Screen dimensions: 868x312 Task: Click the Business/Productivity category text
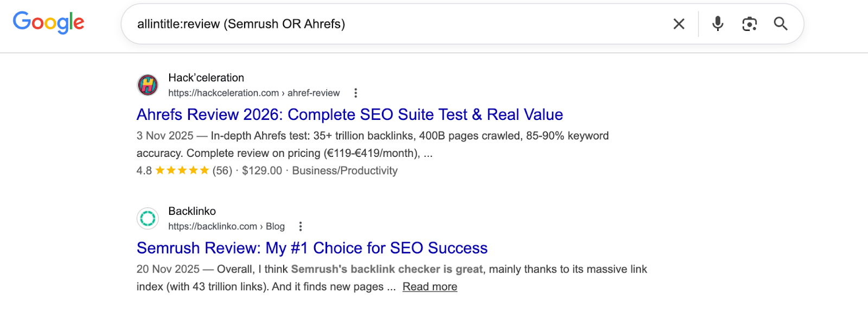point(344,170)
